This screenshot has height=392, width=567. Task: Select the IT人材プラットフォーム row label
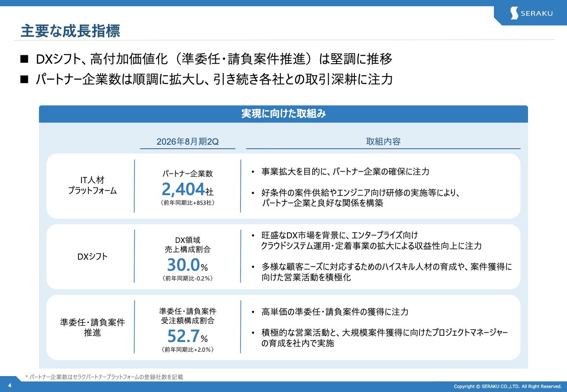tap(92, 185)
